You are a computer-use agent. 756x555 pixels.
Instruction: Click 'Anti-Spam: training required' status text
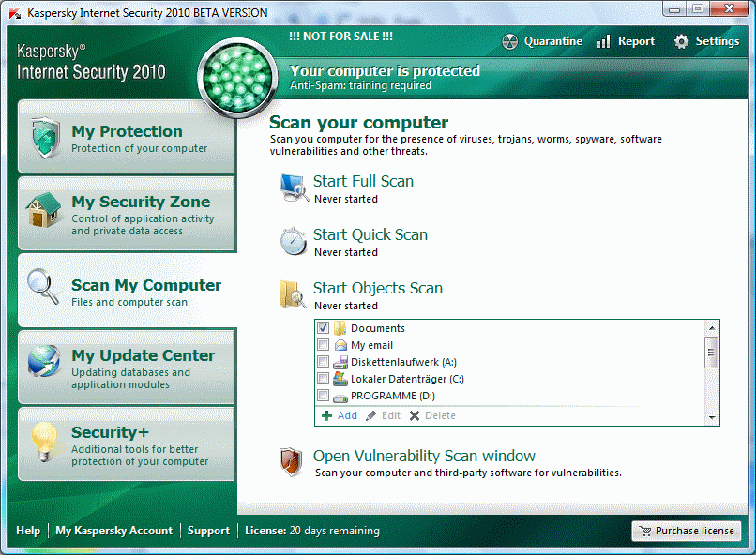click(360, 85)
